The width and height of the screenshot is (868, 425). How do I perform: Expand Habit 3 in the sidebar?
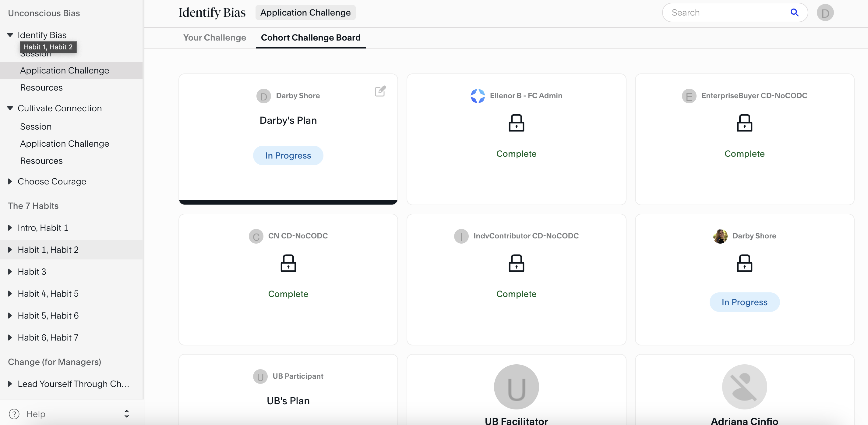coord(10,272)
